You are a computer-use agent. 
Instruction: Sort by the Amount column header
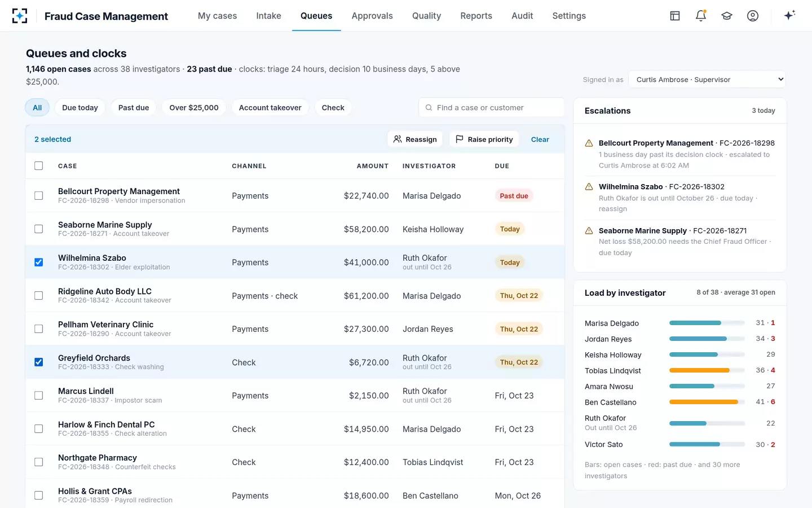pos(373,166)
